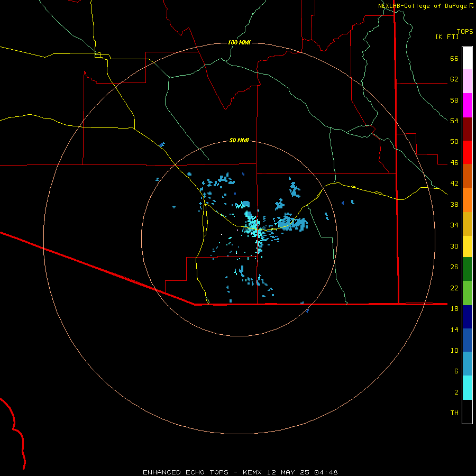Click the 62 value on the legend
The height and width of the screenshot is (476, 476).
coord(454,79)
